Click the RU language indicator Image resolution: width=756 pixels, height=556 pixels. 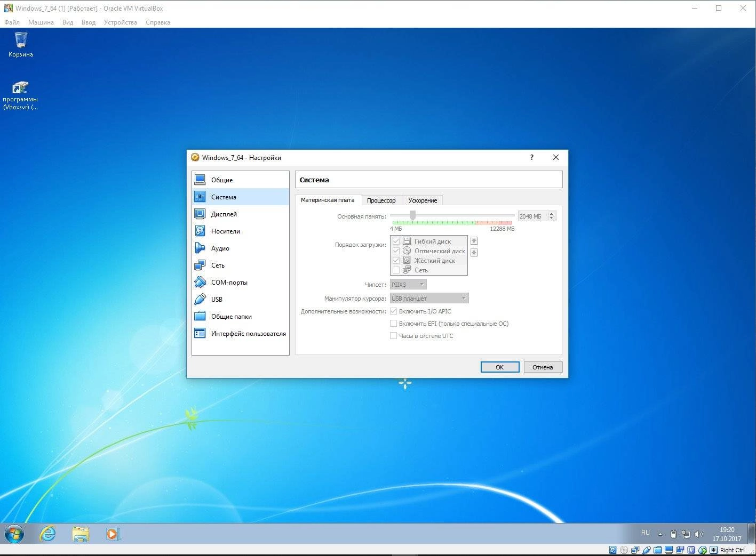646,533
